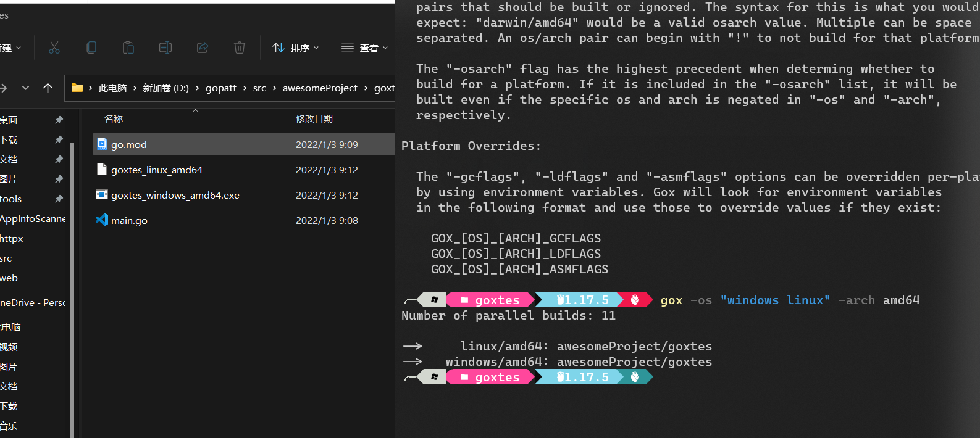The height and width of the screenshot is (438, 980).
Task: Click the Paste clipboard icon
Action: click(128, 48)
